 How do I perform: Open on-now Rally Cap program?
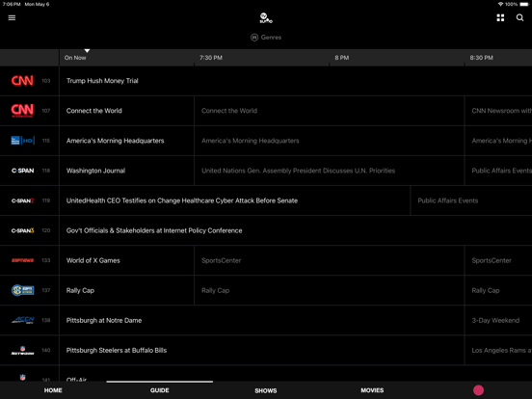point(126,290)
